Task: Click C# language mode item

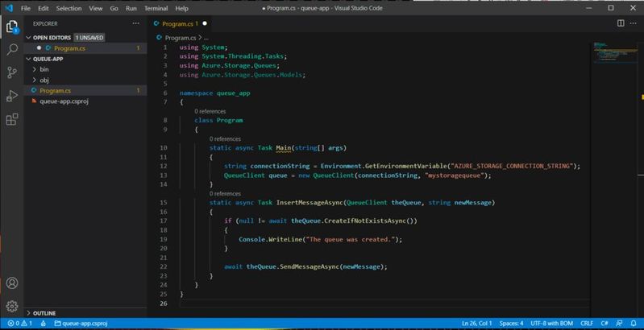Action: pyautogui.click(x=605, y=324)
